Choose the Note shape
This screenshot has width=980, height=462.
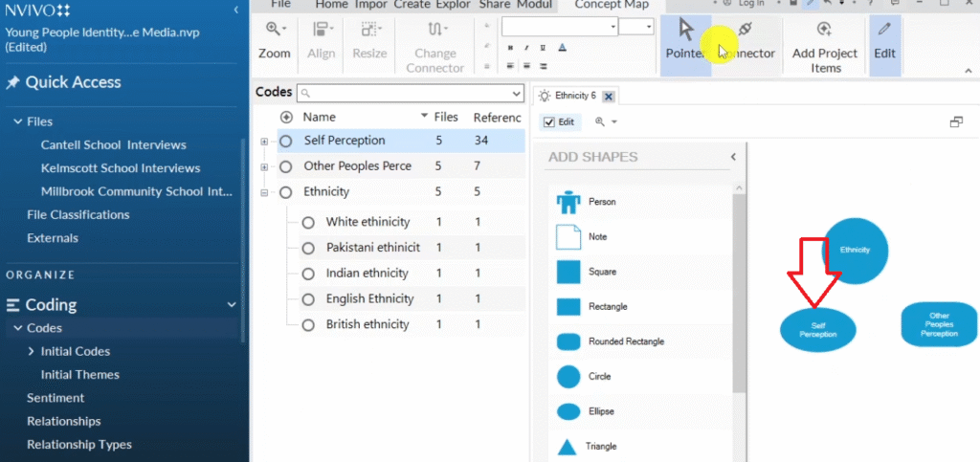568,237
